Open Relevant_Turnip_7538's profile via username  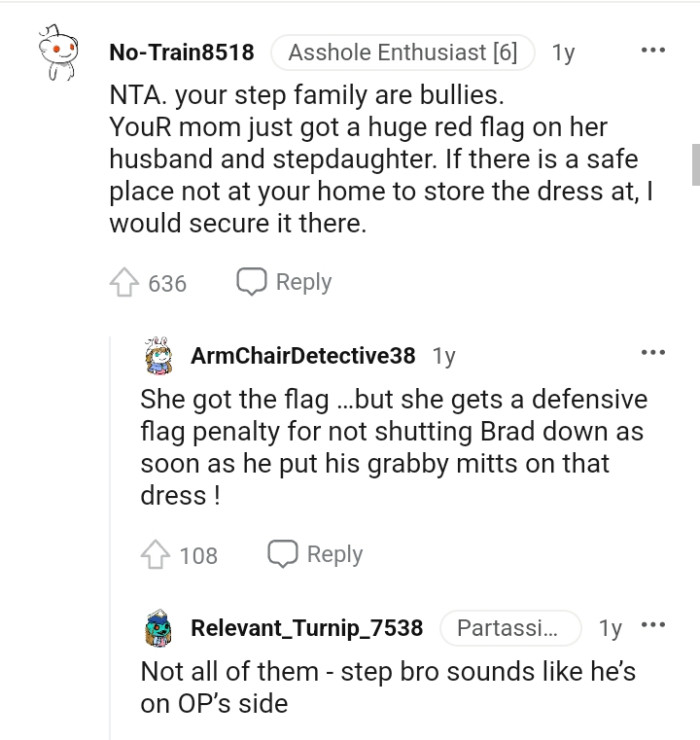[x=306, y=628]
